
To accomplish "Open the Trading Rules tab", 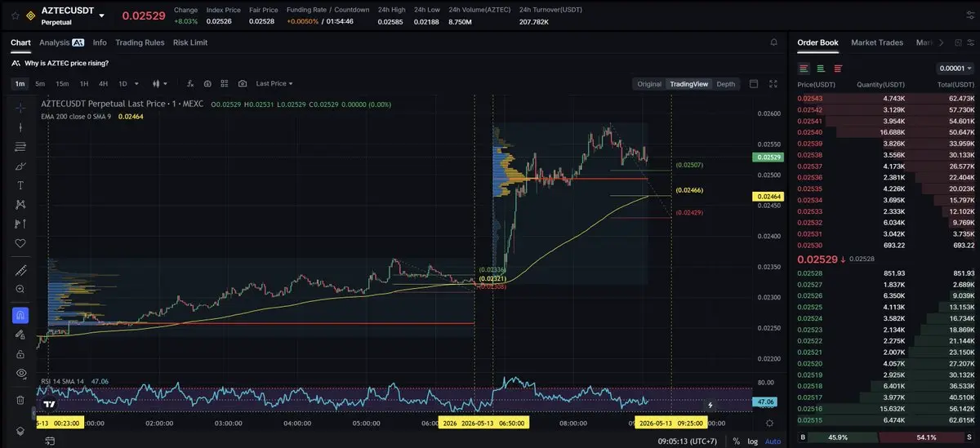I will point(140,42).
